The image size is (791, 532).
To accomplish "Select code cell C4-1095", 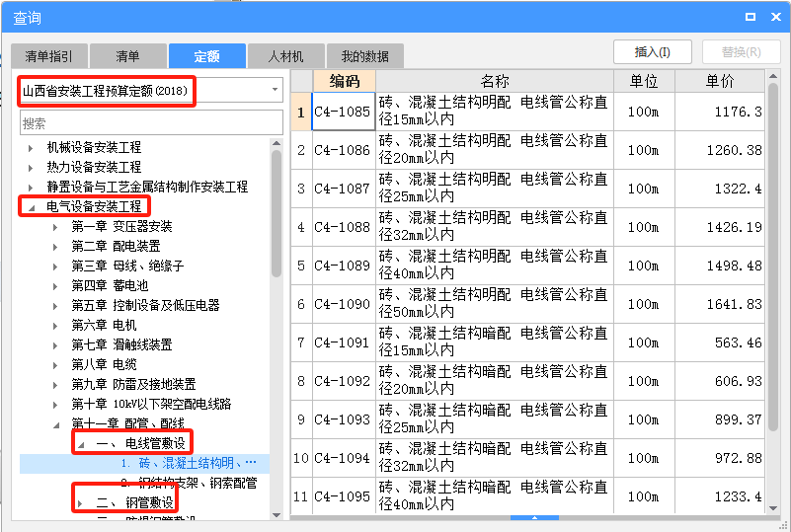I will coord(343,496).
